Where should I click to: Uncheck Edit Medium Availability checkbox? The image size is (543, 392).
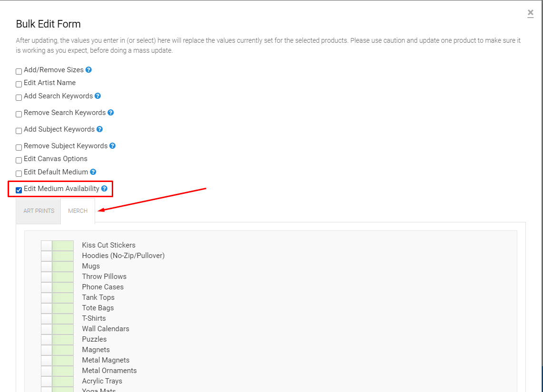click(19, 190)
